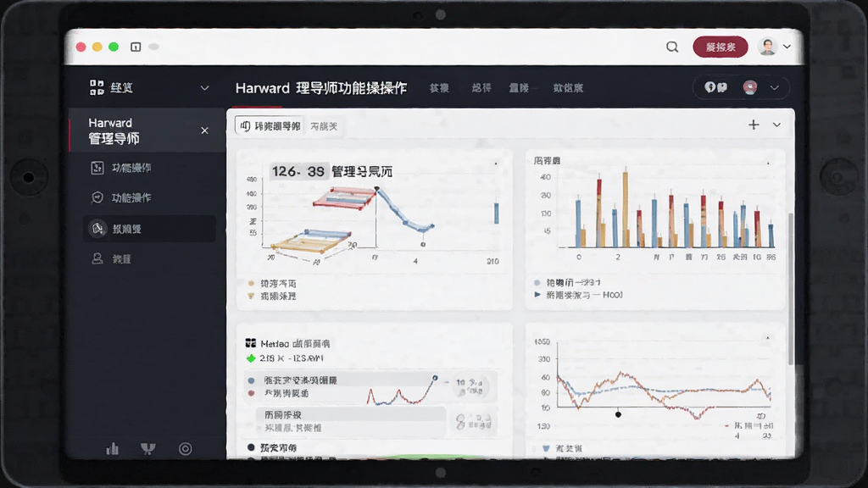
Task: Click the icon of the highlighted sidebar item
Action: pos(97,229)
